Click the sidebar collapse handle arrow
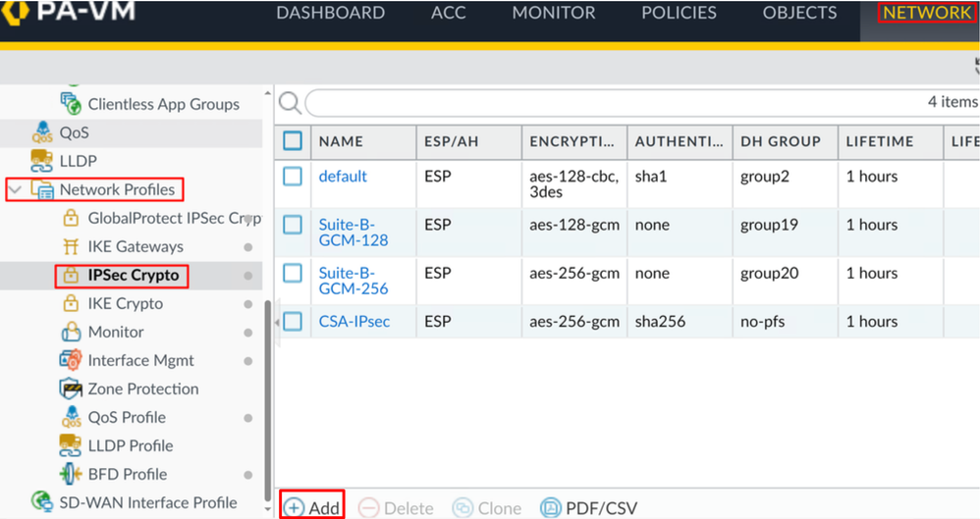The width and height of the screenshot is (980, 519). point(277,322)
